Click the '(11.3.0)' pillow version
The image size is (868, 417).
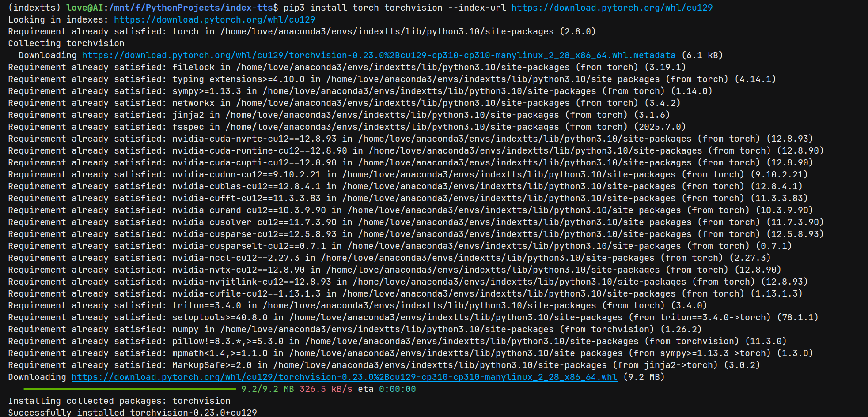(x=766, y=341)
